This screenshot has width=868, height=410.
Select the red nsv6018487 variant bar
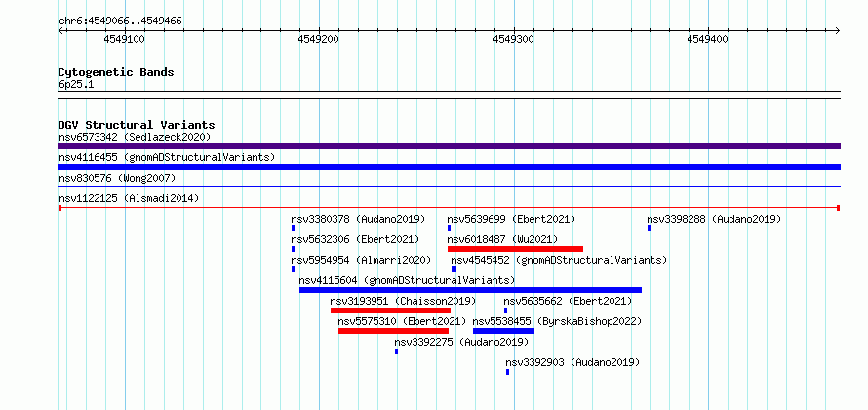point(515,249)
